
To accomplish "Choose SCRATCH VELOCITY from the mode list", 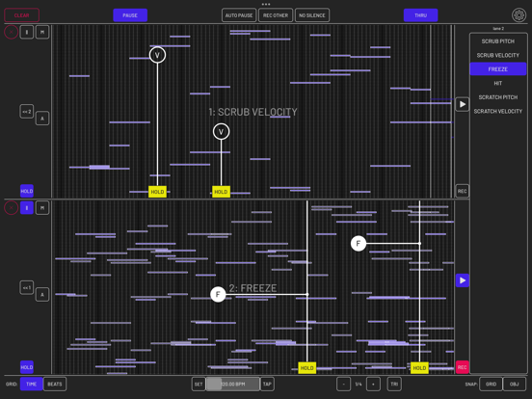I will [498, 111].
